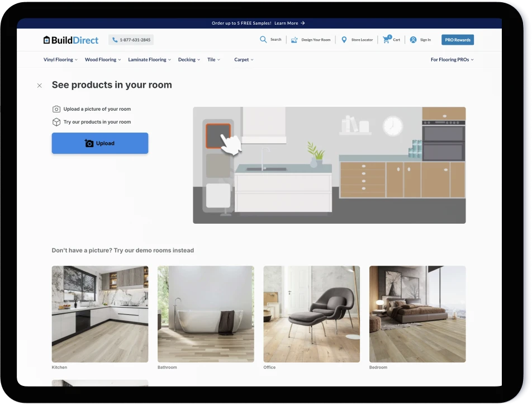532x405 pixels.
Task: Open the shopping cart icon
Action: [386, 40]
